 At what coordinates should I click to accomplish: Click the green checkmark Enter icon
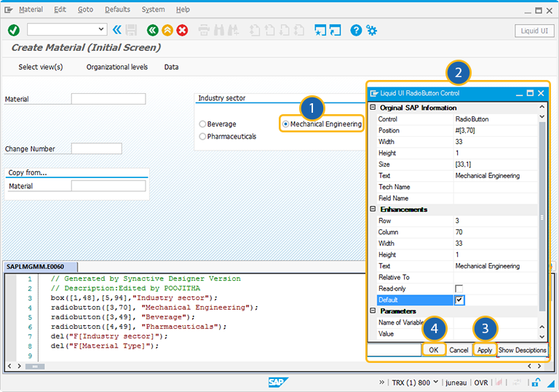click(x=14, y=31)
